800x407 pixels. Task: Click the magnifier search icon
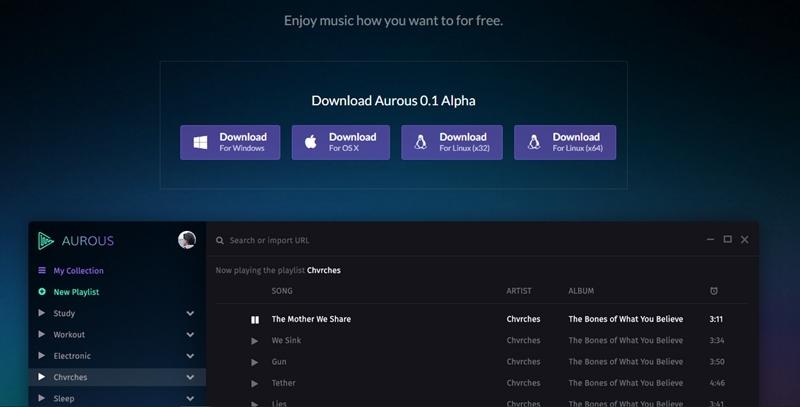point(220,240)
